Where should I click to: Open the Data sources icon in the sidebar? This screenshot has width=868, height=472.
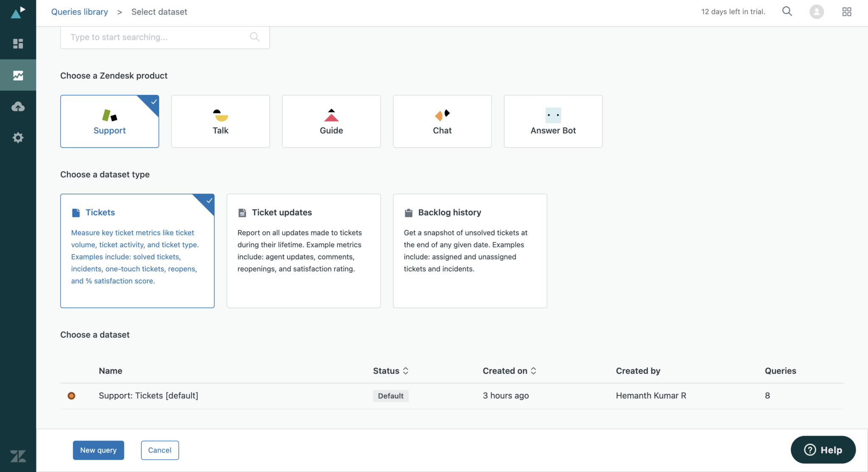[18, 106]
